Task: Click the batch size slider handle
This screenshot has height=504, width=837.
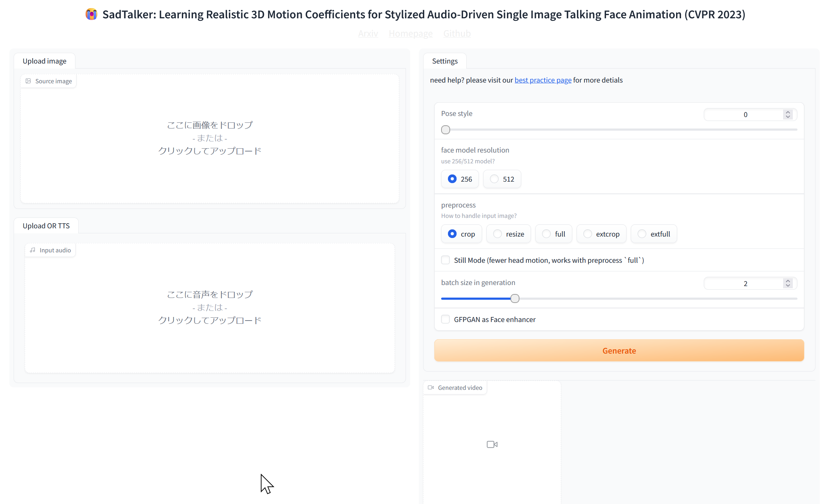Action: click(515, 298)
